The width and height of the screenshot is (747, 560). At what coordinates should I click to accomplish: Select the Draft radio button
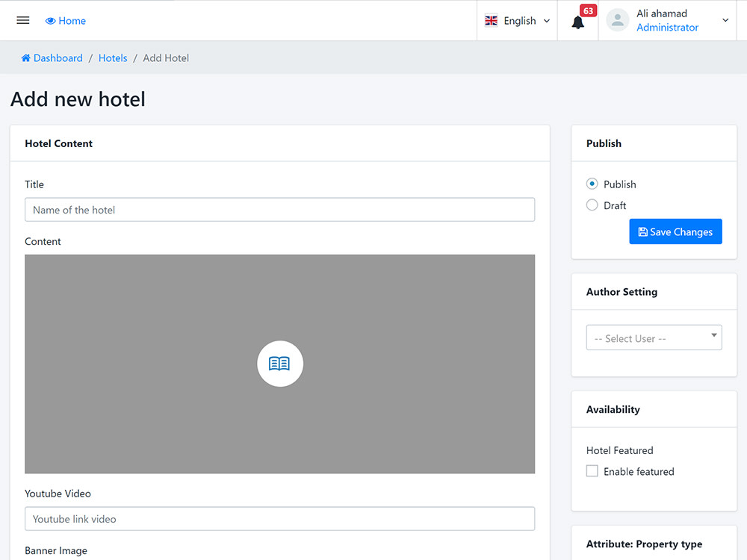(592, 205)
